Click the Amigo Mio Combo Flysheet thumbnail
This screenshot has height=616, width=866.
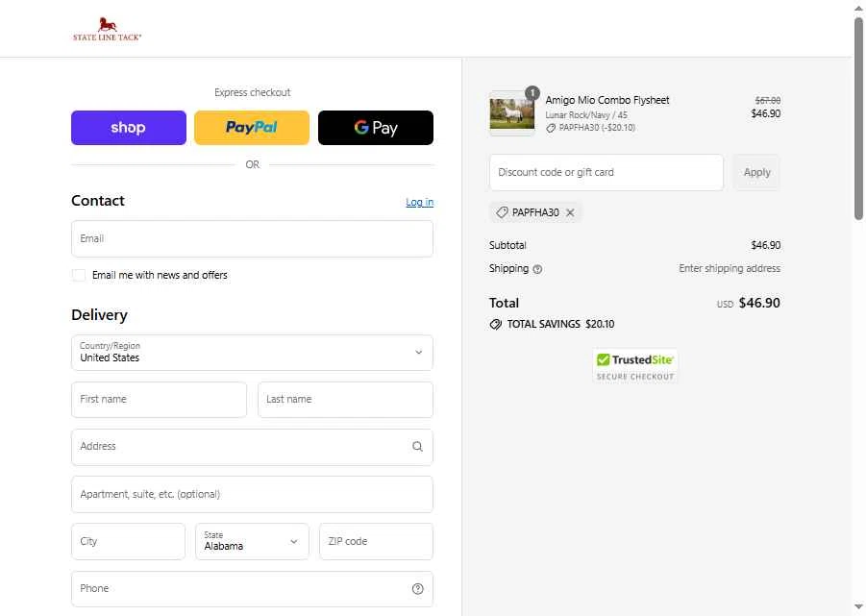[x=511, y=113]
